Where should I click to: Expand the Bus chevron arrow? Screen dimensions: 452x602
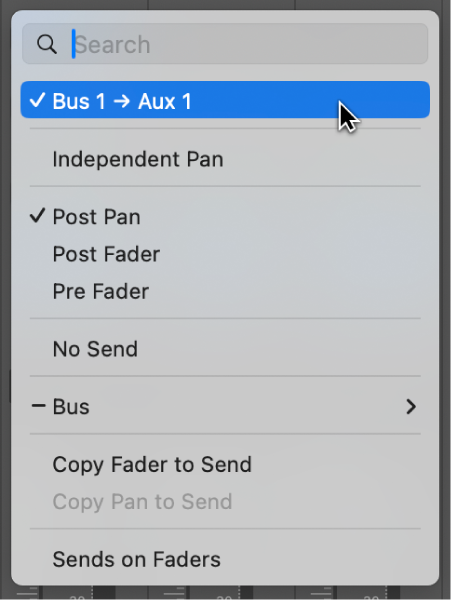(411, 407)
